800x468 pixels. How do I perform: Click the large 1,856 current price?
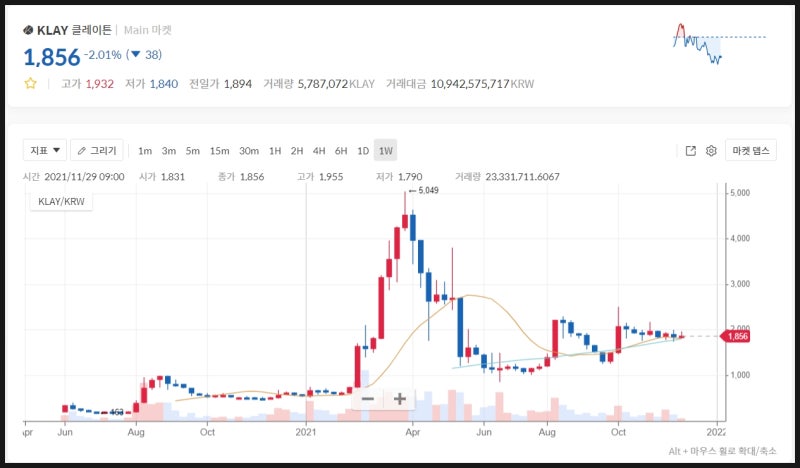[52, 57]
